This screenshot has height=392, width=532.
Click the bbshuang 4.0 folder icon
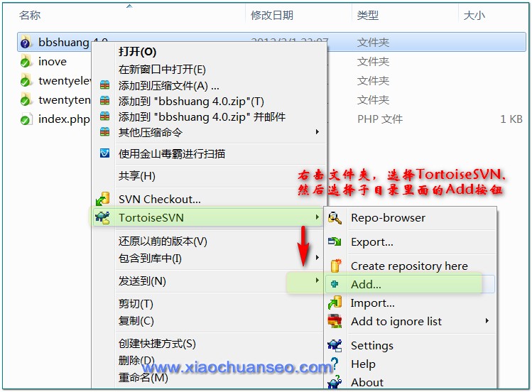pyautogui.click(x=26, y=42)
